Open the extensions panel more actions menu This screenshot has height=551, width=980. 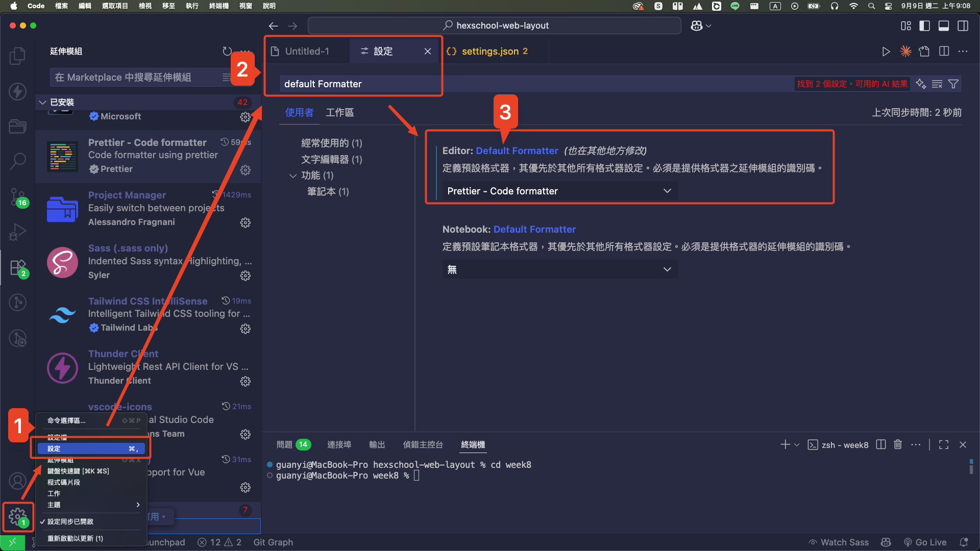coord(246,51)
